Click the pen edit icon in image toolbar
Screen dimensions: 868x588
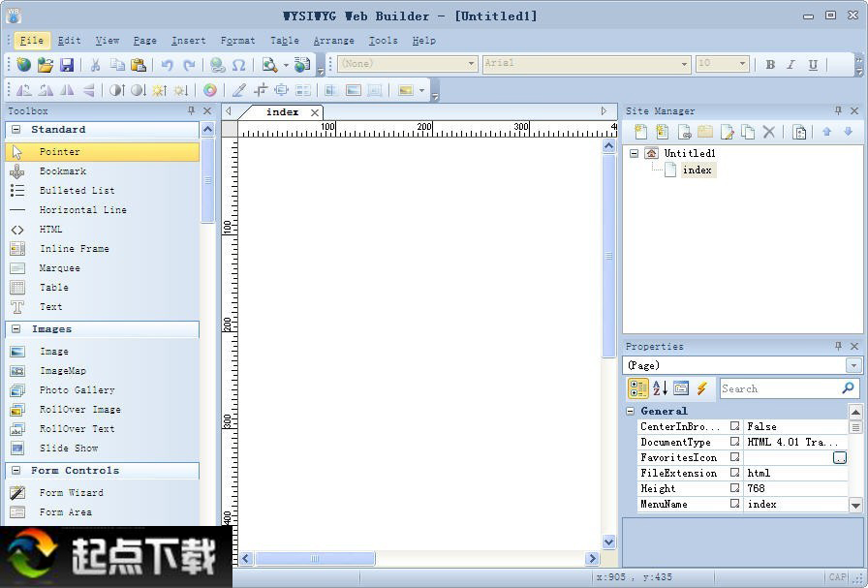click(238, 90)
